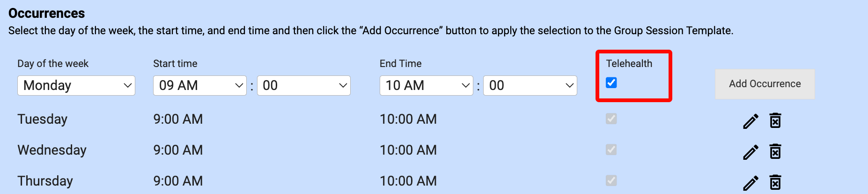Click the Tuesday day name in list

[43, 119]
